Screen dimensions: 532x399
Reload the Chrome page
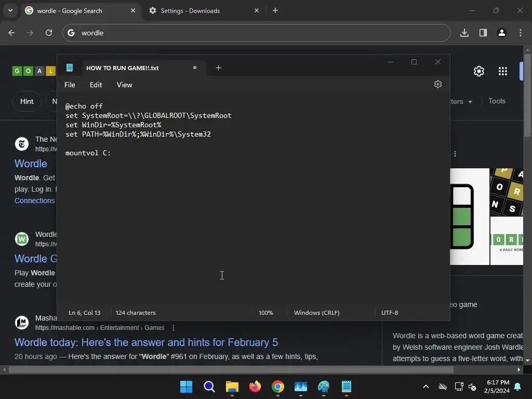(x=49, y=33)
